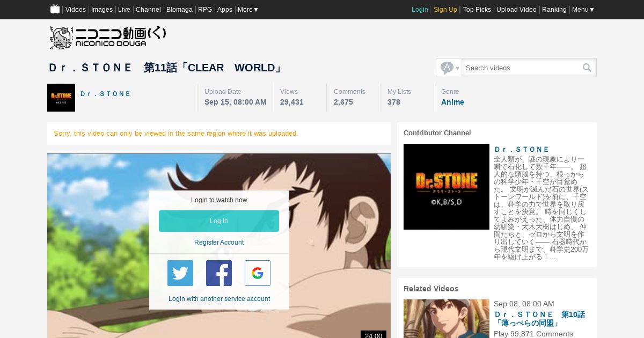Open the Ranking page
644x338 pixels.
(x=554, y=10)
